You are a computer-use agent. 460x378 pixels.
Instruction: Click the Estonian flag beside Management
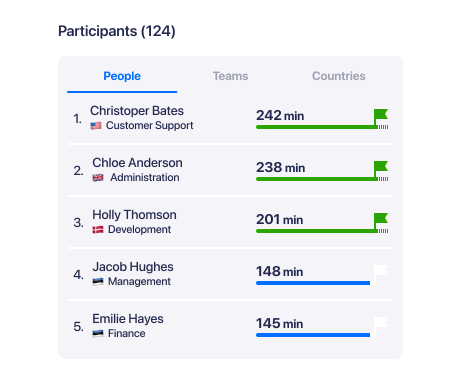98,282
